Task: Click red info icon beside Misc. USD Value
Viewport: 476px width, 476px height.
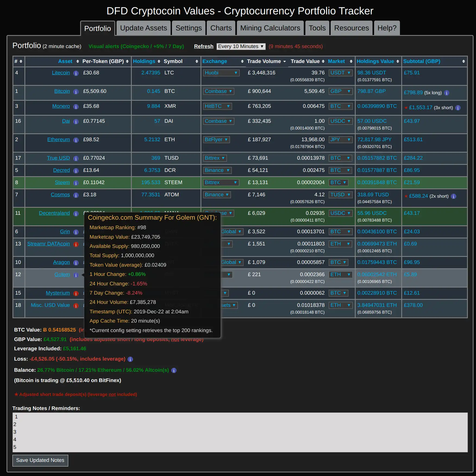Action: click(76, 306)
